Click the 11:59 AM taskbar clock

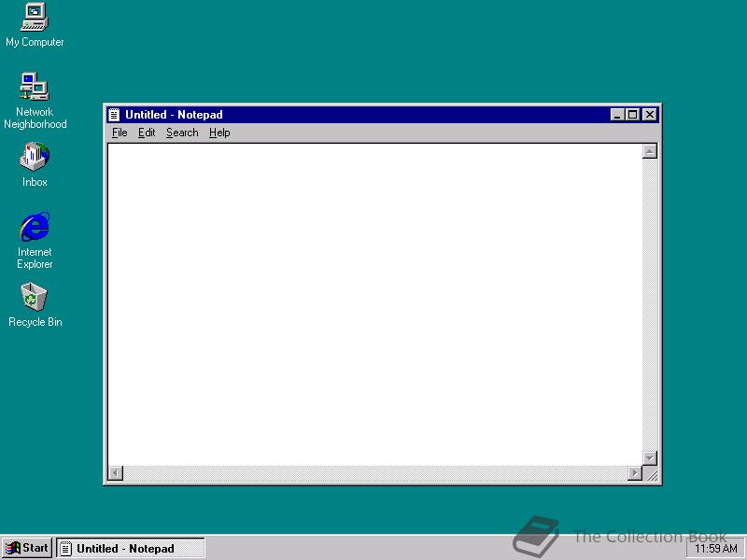pyautogui.click(x=716, y=549)
